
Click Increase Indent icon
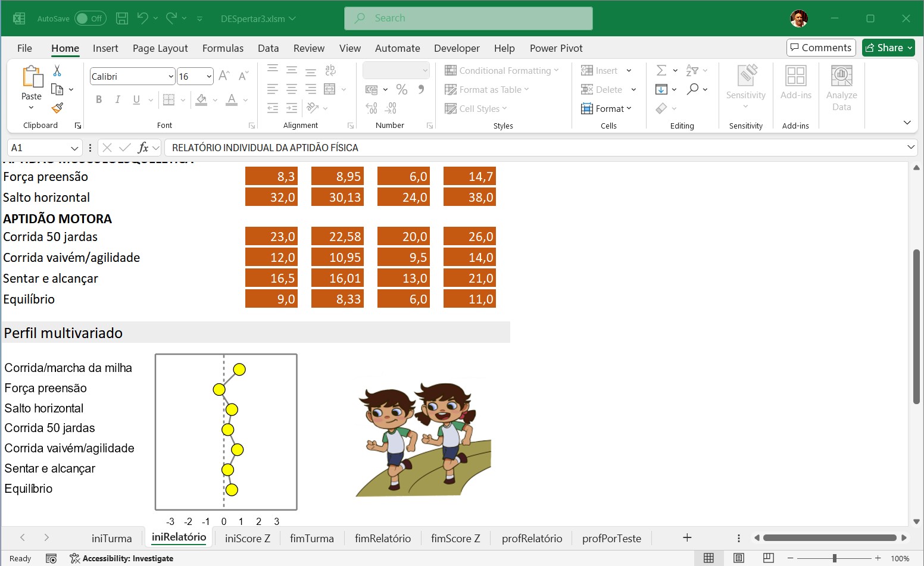point(292,108)
